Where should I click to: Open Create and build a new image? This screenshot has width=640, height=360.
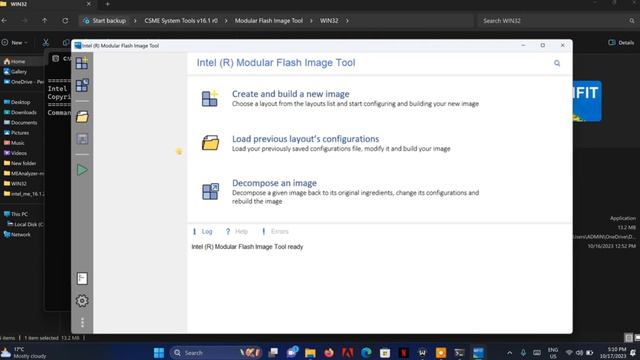coord(291,94)
